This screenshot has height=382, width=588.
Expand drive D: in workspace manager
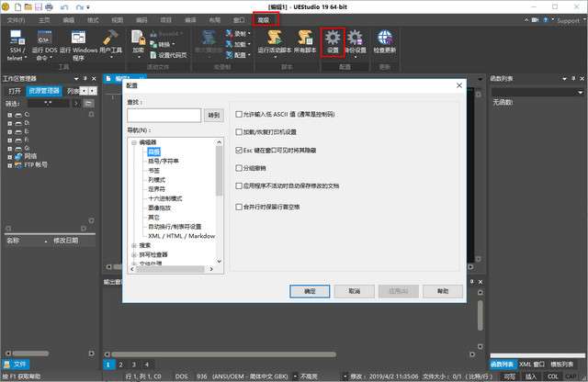(10, 123)
